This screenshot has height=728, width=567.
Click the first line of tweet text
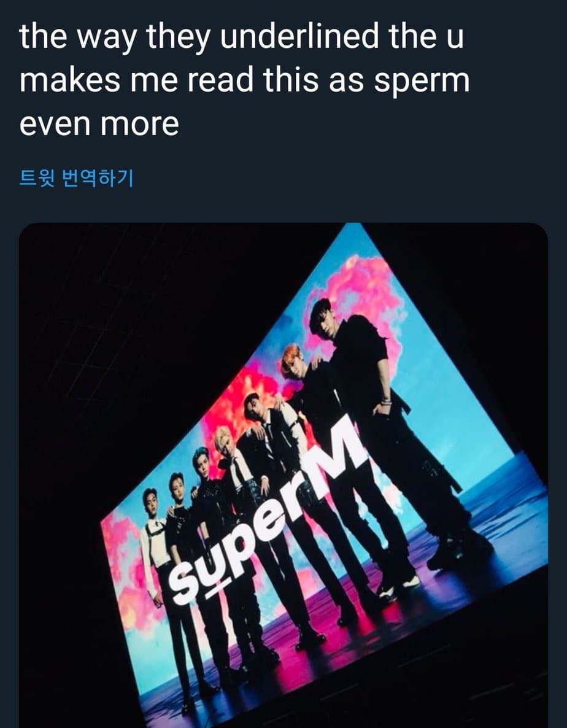click(241, 37)
